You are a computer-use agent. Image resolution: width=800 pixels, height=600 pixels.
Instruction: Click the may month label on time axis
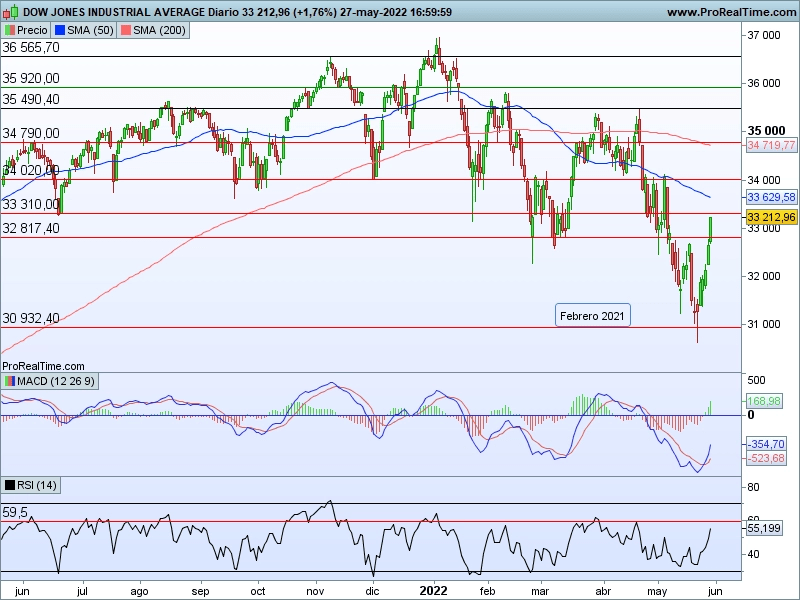[657, 592]
